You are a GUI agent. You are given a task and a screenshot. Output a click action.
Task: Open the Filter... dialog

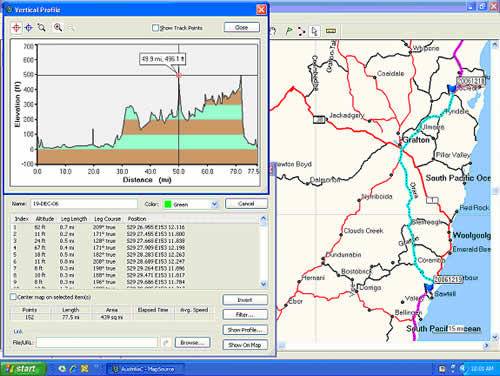[245, 314]
